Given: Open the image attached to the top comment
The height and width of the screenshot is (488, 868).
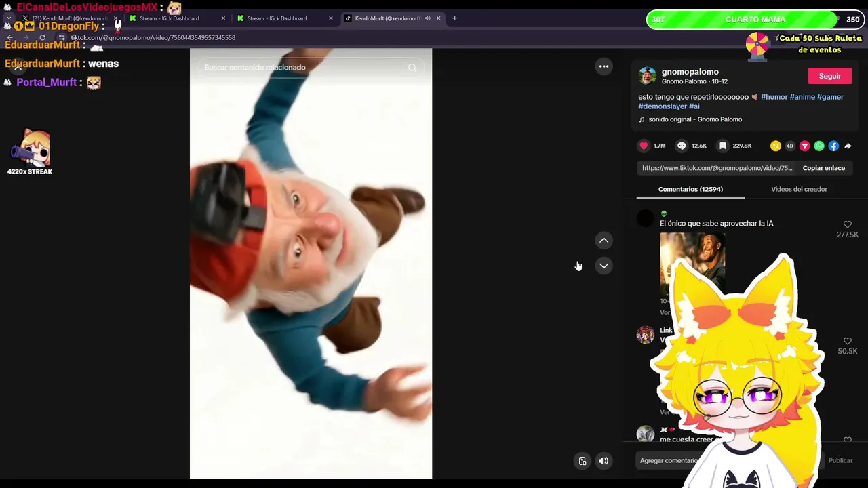Looking at the screenshot, I should point(692,263).
